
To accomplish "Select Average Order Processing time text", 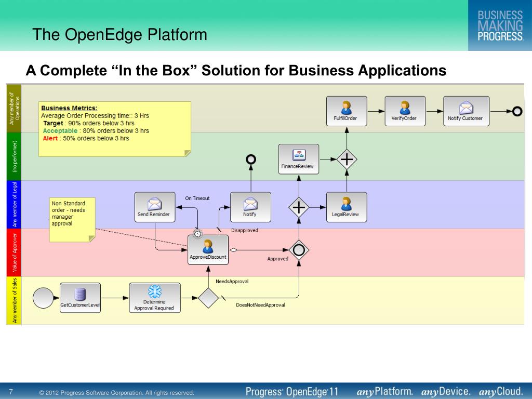I will point(95,116).
